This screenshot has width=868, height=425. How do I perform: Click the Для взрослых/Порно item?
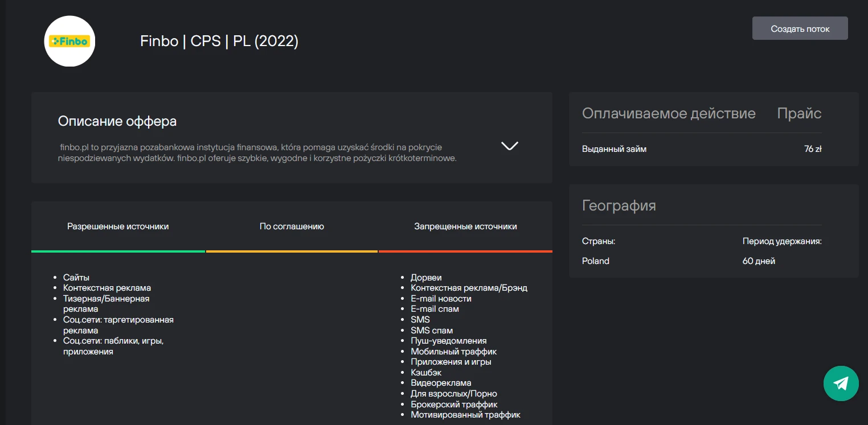point(454,394)
